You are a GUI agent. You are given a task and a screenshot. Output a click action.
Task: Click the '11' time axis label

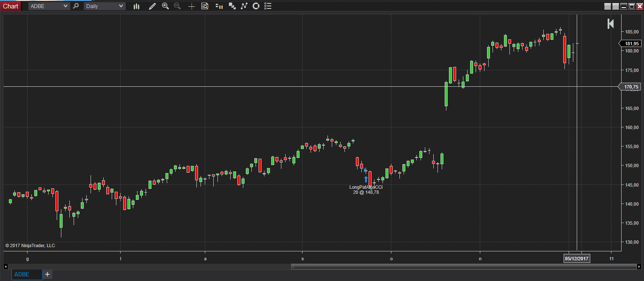pyautogui.click(x=611, y=259)
